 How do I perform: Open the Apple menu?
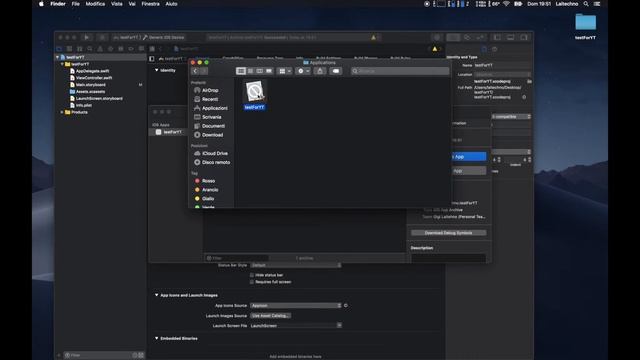point(41,4)
